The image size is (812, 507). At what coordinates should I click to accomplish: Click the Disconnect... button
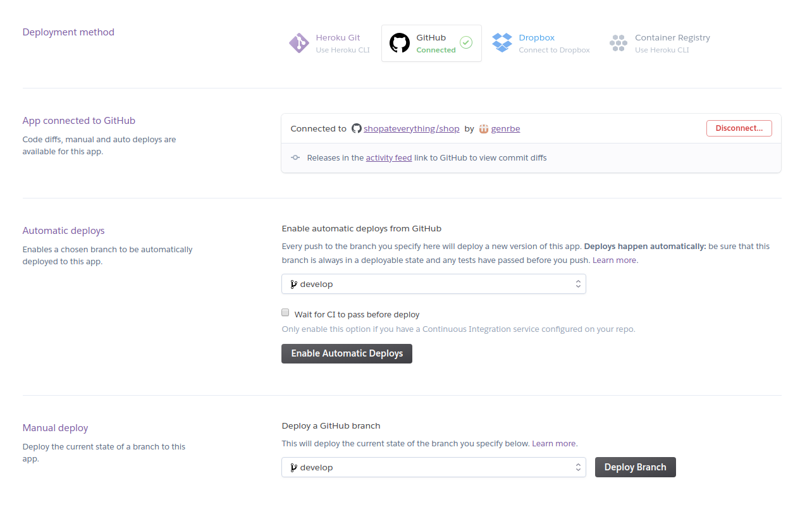tap(739, 128)
